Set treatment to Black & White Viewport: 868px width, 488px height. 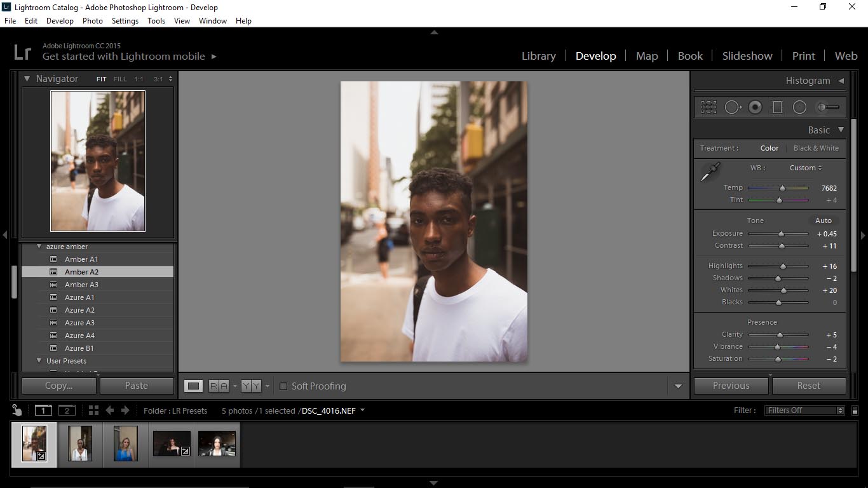pos(816,148)
